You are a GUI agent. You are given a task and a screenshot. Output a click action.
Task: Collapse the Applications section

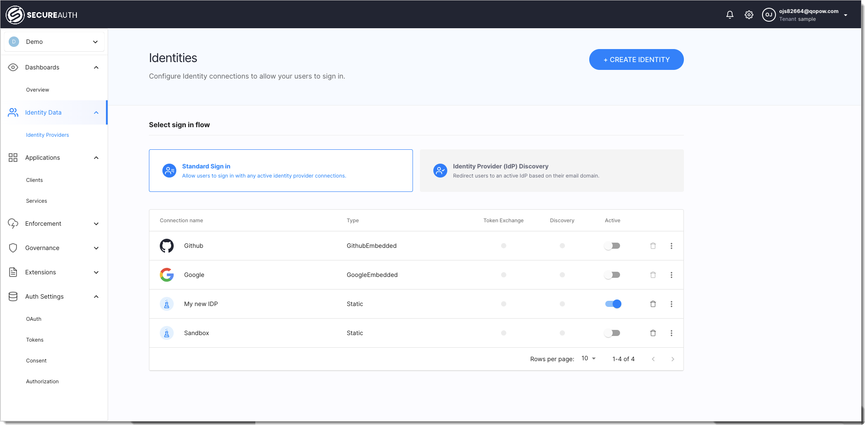(x=96, y=158)
